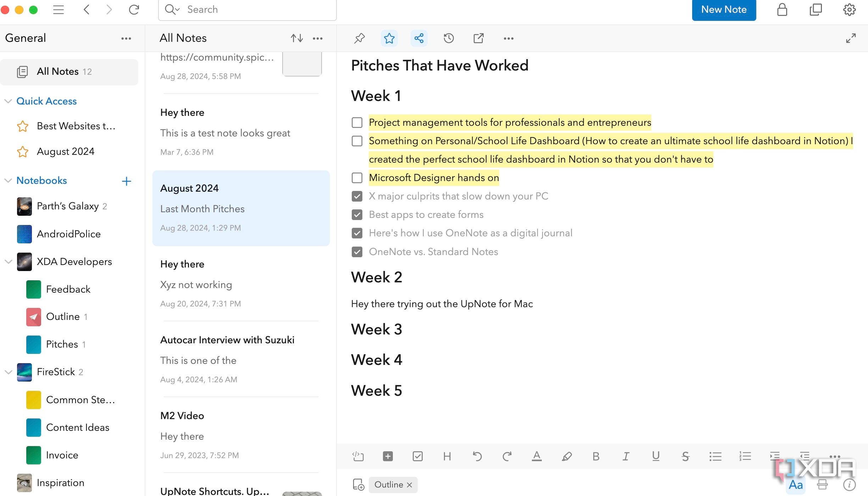This screenshot has width=868, height=496.
Task: Check the 'Microsoft Designer hands on' box
Action: [x=357, y=178]
